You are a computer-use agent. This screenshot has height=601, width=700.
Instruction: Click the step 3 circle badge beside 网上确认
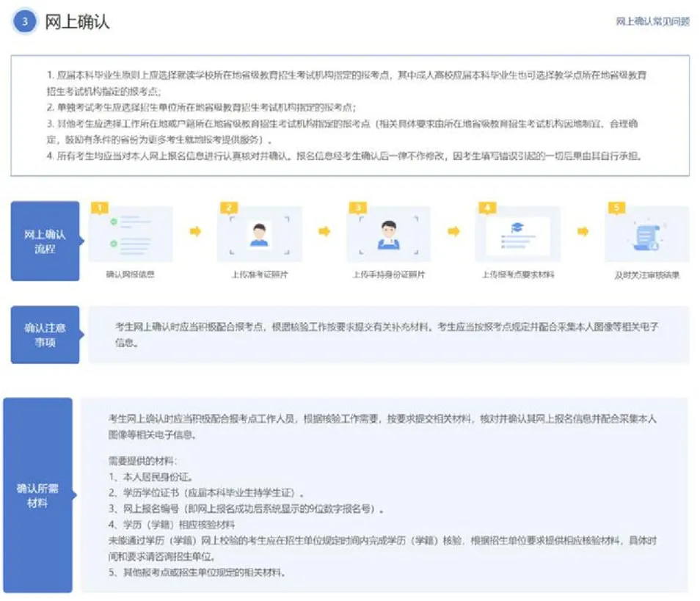[25, 22]
